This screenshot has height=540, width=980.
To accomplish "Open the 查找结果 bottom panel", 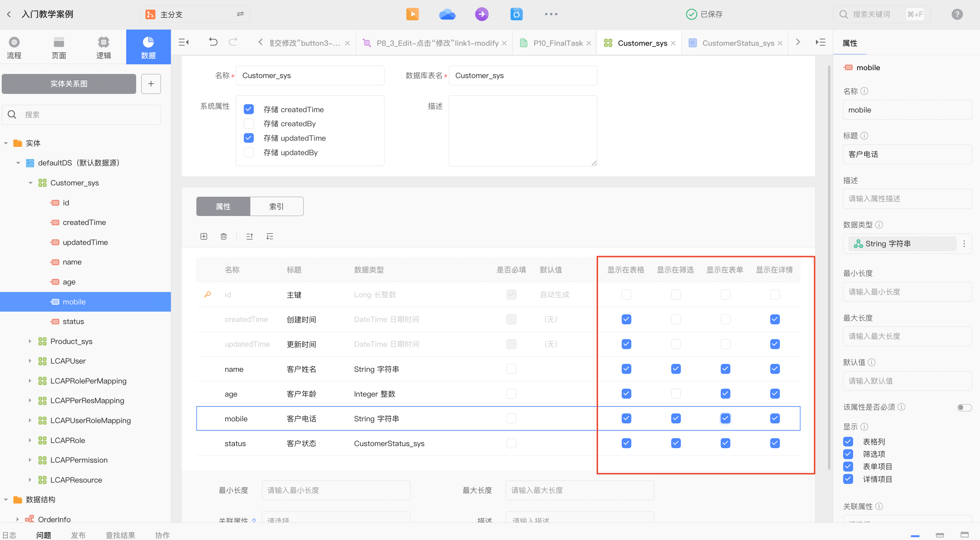I will (x=120, y=535).
